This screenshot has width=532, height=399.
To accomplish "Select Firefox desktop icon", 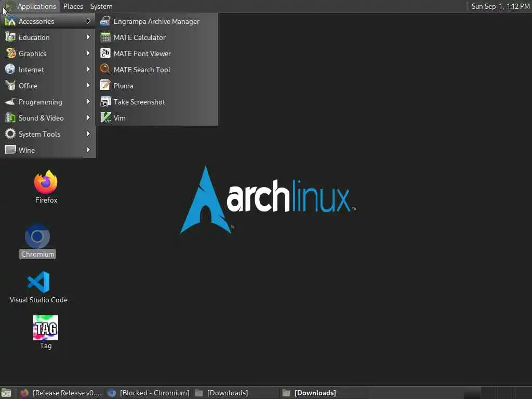I will pyautogui.click(x=46, y=182).
